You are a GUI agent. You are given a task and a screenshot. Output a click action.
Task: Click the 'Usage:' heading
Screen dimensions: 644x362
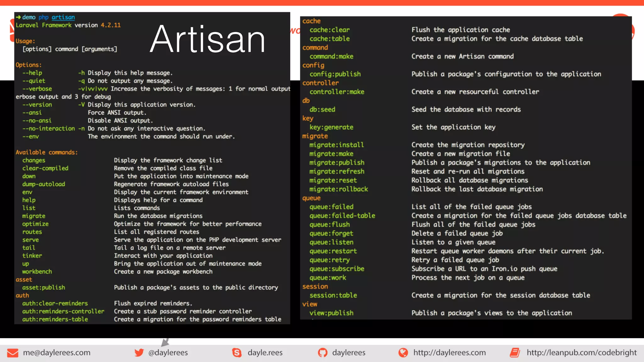[x=25, y=41]
